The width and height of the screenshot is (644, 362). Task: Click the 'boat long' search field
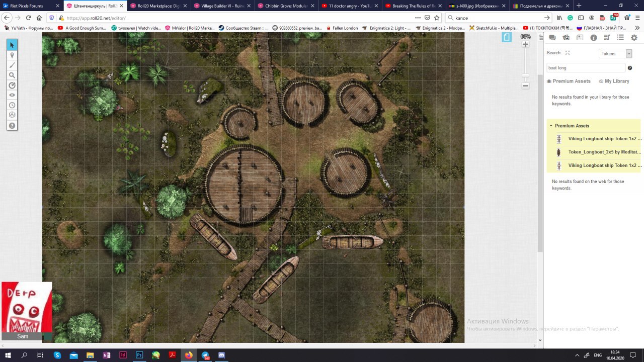pos(586,68)
